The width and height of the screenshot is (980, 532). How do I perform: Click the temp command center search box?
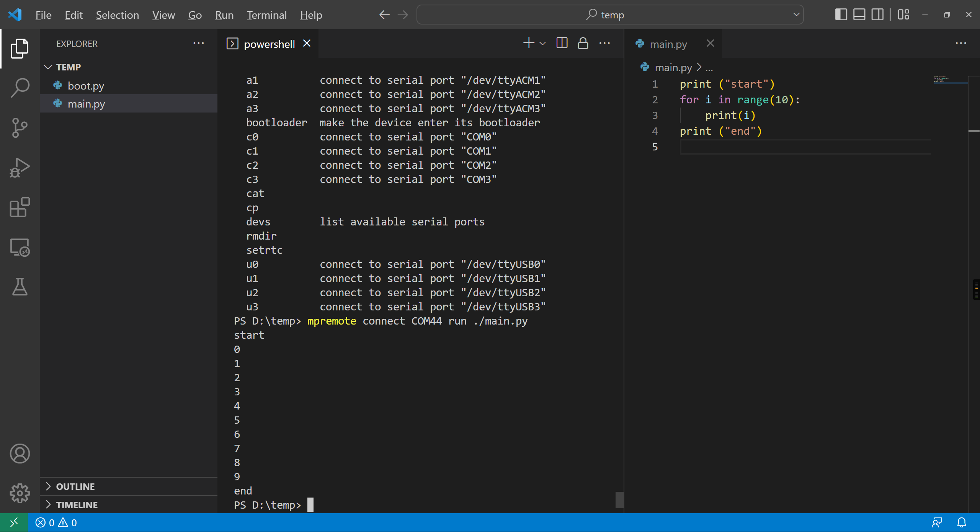pos(609,15)
